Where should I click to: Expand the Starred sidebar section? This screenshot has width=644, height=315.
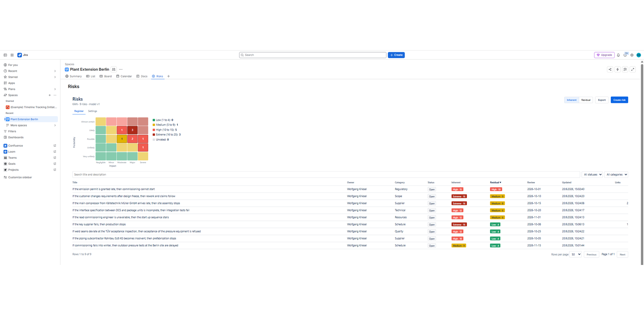coord(55,77)
